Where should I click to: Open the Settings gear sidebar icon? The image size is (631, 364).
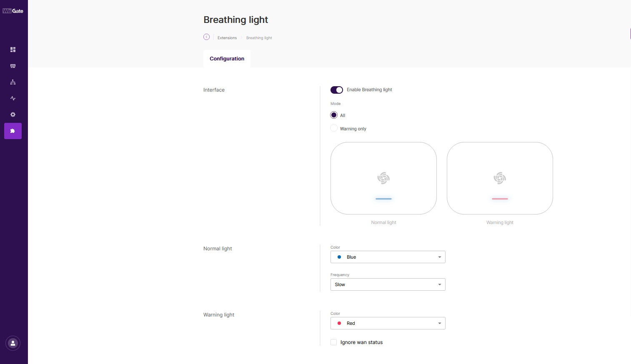point(13,115)
